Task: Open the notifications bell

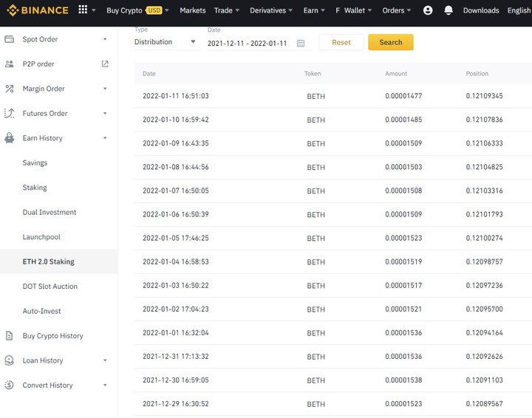Action: pyautogui.click(x=449, y=10)
